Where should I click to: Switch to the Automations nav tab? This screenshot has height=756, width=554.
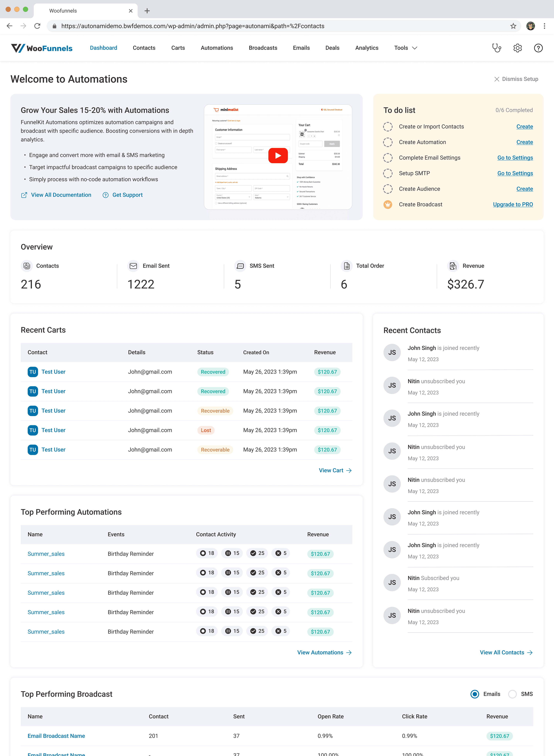point(217,48)
